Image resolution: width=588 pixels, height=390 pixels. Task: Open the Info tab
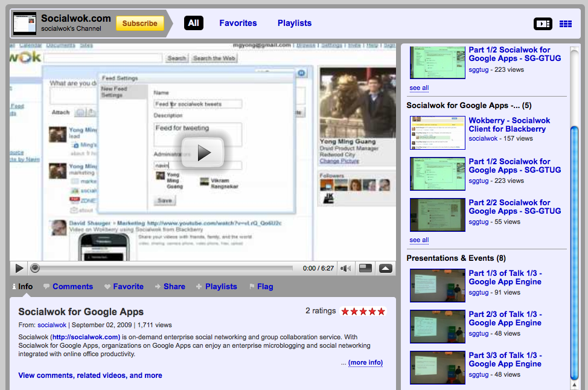[x=22, y=287]
